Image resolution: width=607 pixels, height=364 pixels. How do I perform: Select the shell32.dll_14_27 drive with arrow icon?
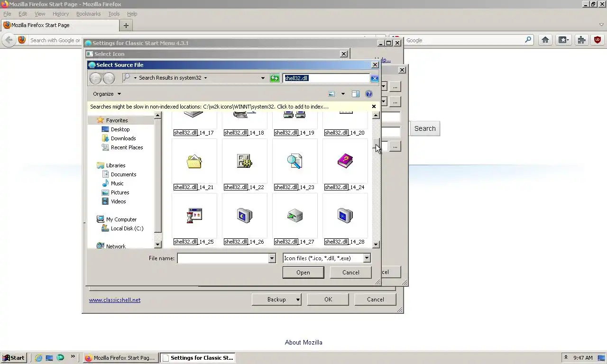pyautogui.click(x=294, y=216)
